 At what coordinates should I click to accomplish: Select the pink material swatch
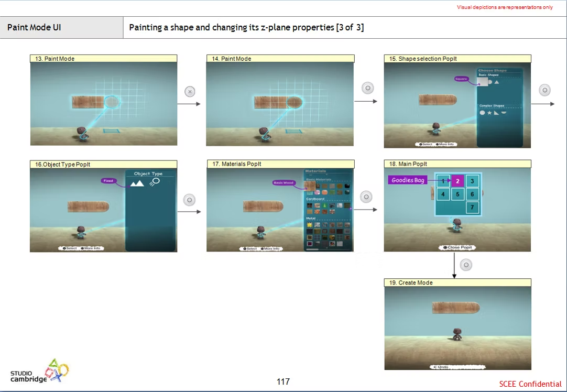317,192
